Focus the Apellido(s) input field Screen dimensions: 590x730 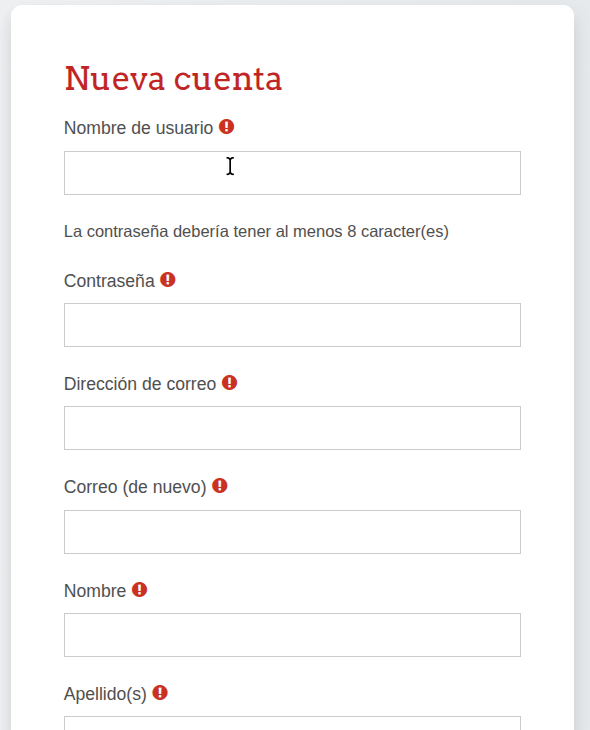pyautogui.click(x=292, y=723)
